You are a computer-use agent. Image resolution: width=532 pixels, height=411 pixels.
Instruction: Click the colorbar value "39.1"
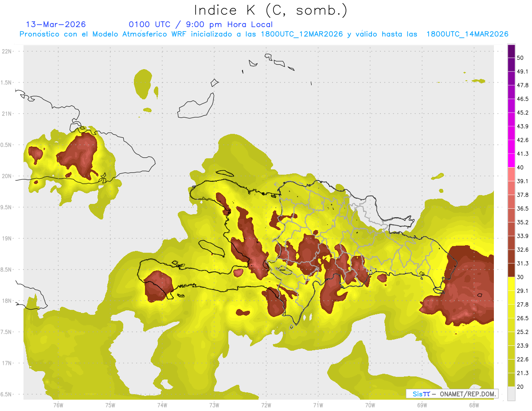pos(523,181)
